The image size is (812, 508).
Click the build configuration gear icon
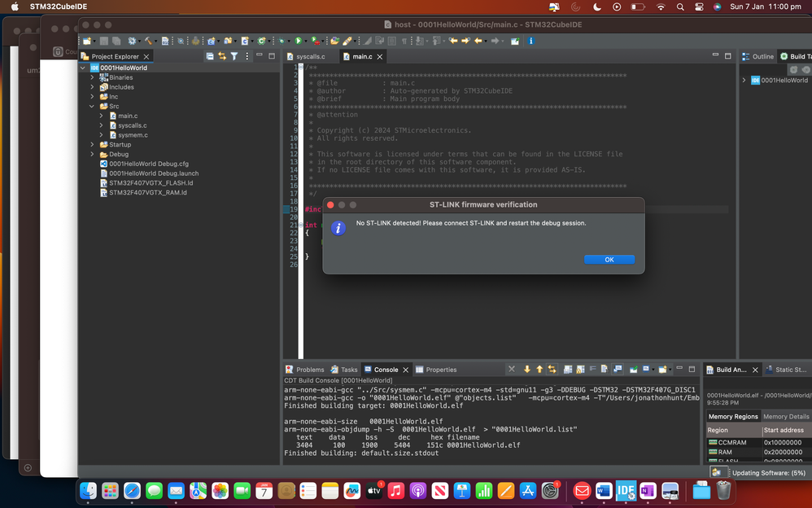coord(132,41)
